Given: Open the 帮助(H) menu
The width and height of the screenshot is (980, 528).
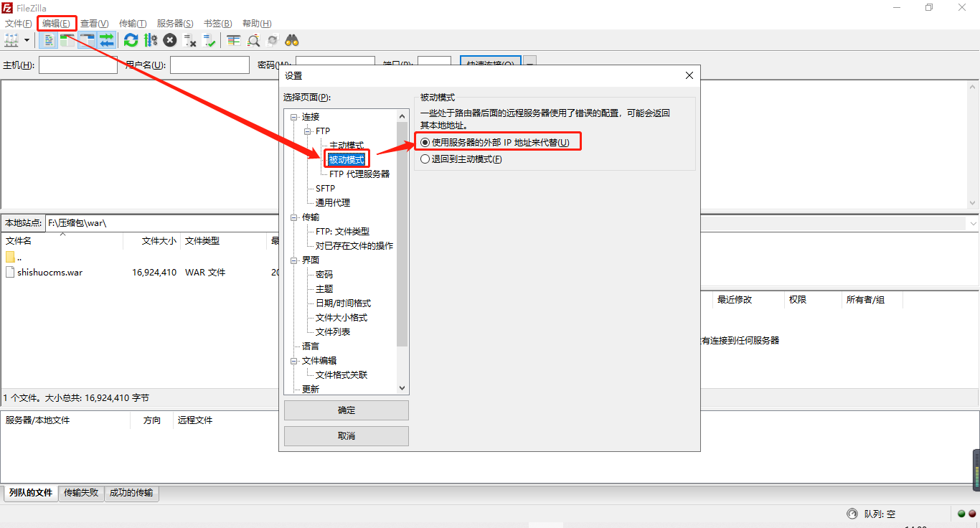Looking at the screenshot, I should pyautogui.click(x=257, y=24).
